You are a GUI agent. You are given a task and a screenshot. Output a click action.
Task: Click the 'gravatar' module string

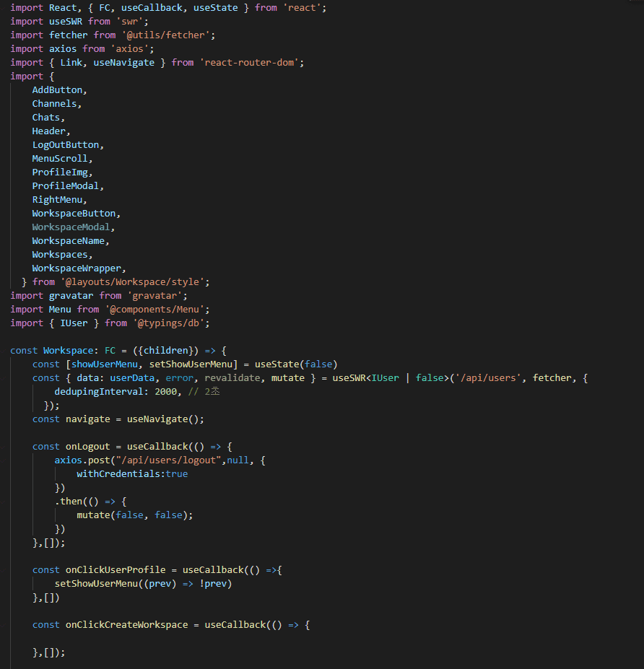point(155,296)
